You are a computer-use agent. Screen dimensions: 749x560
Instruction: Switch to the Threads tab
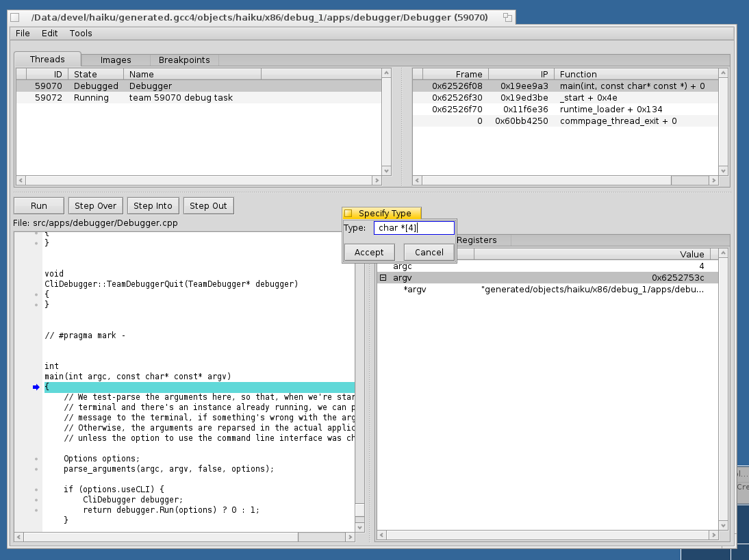[x=47, y=60]
